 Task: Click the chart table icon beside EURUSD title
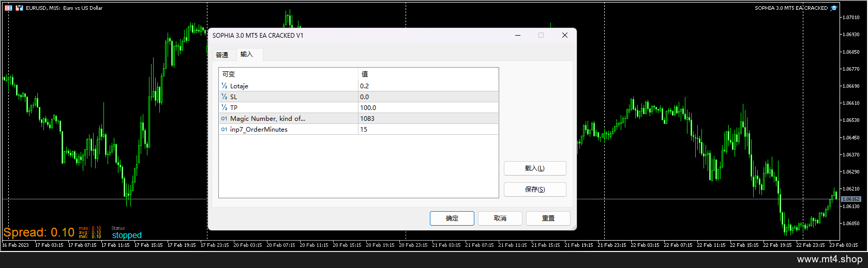pyautogui.click(x=8, y=8)
